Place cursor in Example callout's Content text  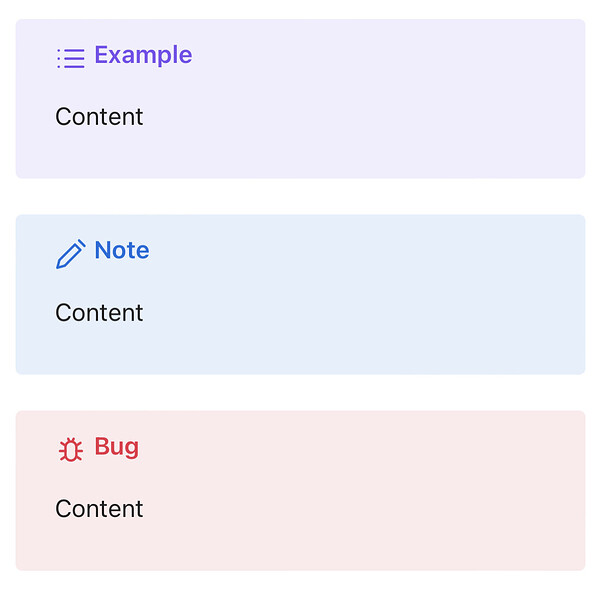click(99, 117)
